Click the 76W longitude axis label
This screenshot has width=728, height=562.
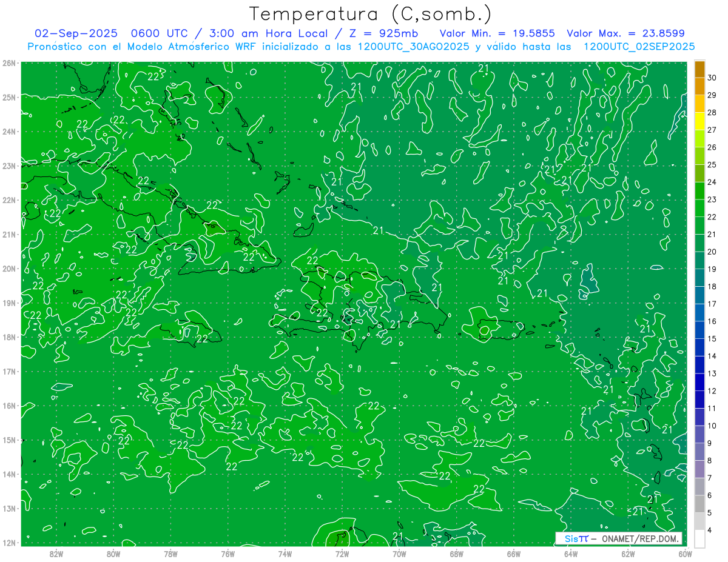[x=227, y=553]
